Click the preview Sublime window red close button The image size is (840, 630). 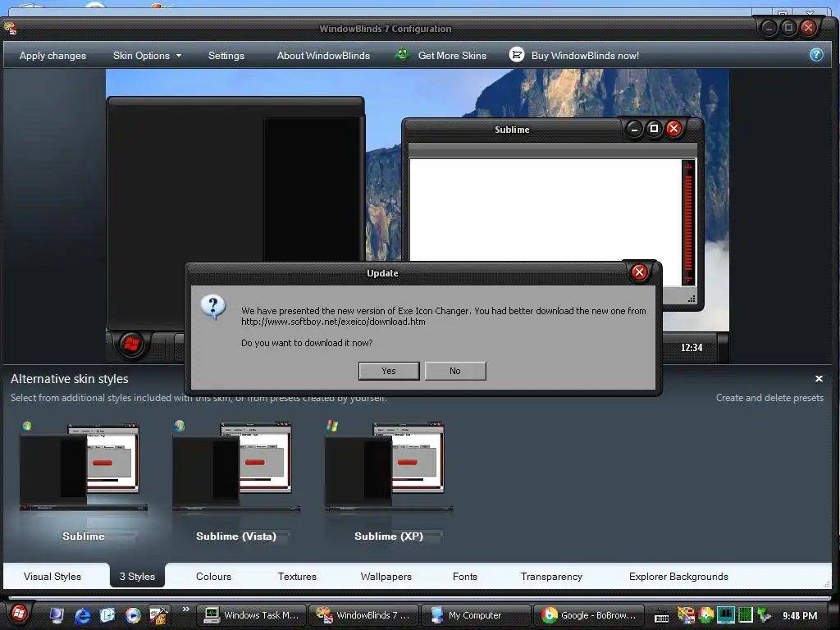pyautogui.click(x=674, y=129)
